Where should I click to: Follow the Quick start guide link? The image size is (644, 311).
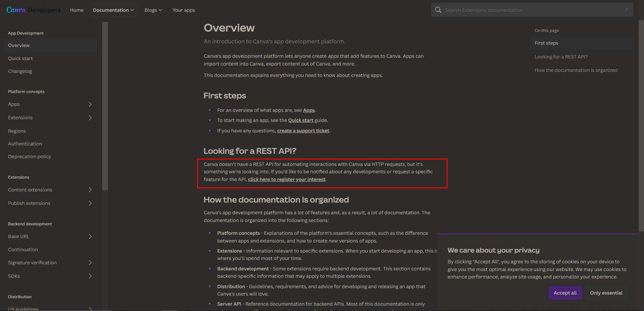(x=301, y=120)
